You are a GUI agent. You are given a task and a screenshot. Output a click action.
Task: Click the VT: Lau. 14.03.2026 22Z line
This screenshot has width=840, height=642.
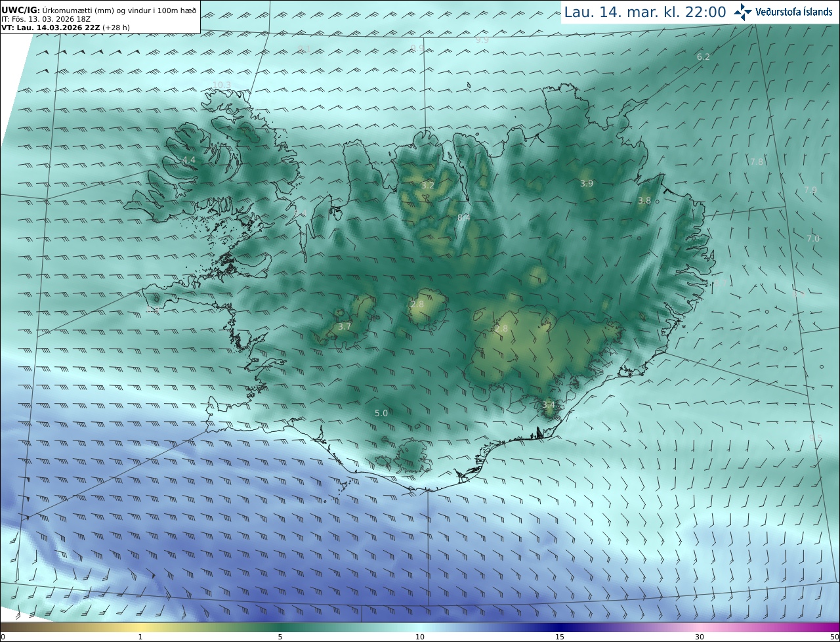64,28
